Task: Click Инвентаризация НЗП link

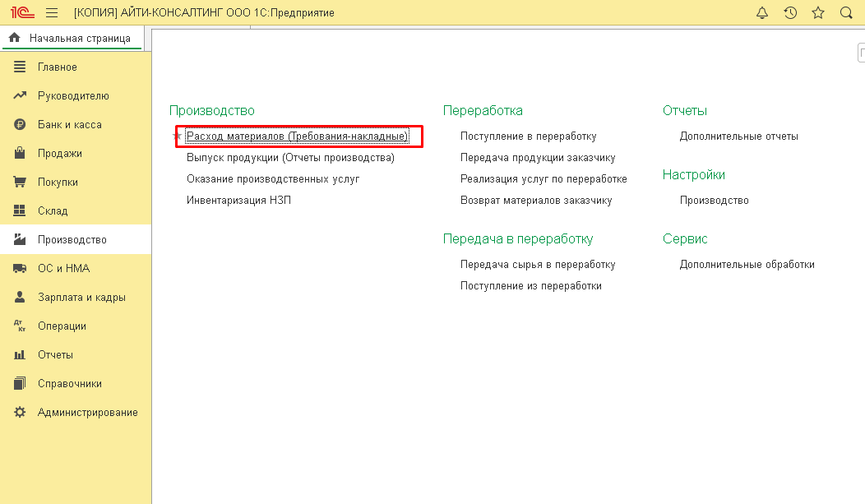Action: click(238, 201)
